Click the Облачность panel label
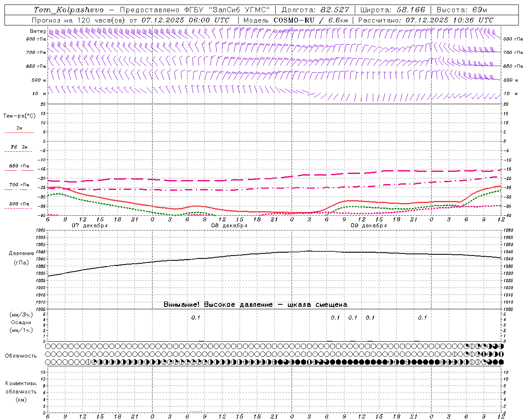 pos(21,356)
